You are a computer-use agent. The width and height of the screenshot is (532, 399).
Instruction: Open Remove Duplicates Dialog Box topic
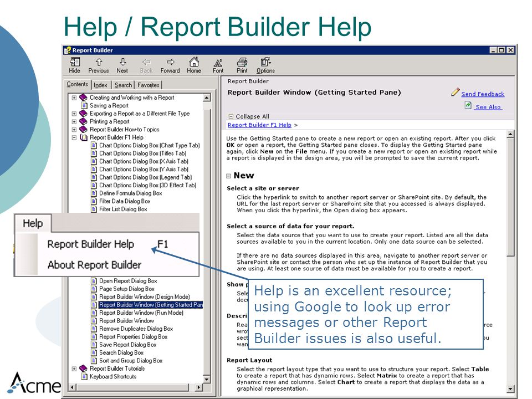point(136,329)
